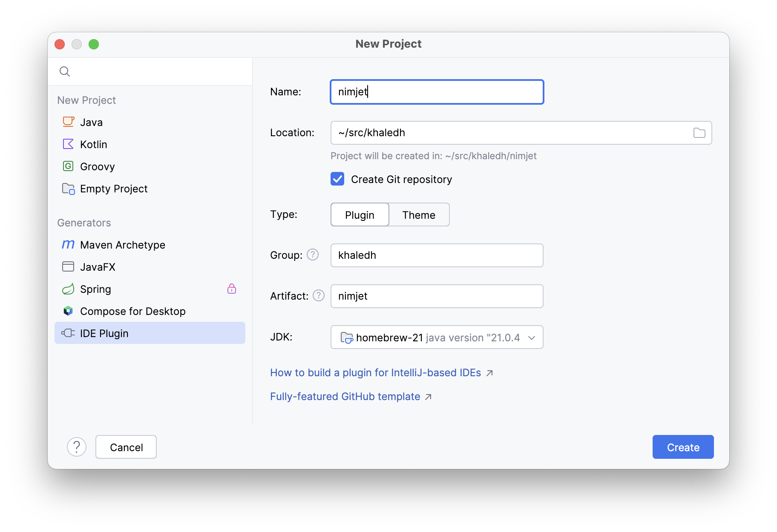This screenshot has width=777, height=532.
Task: Click the Java coffee cup icon
Action: click(x=68, y=122)
